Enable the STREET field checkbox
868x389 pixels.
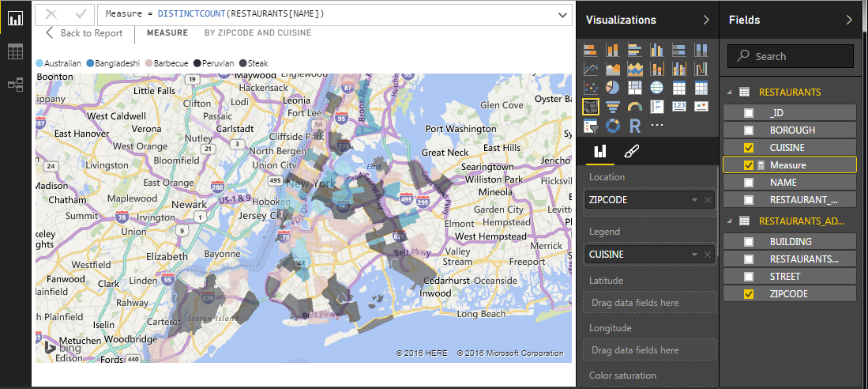tap(749, 277)
